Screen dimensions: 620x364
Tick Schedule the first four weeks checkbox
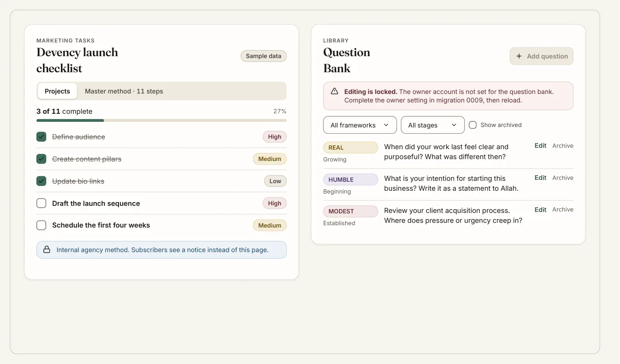pyautogui.click(x=42, y=226)
